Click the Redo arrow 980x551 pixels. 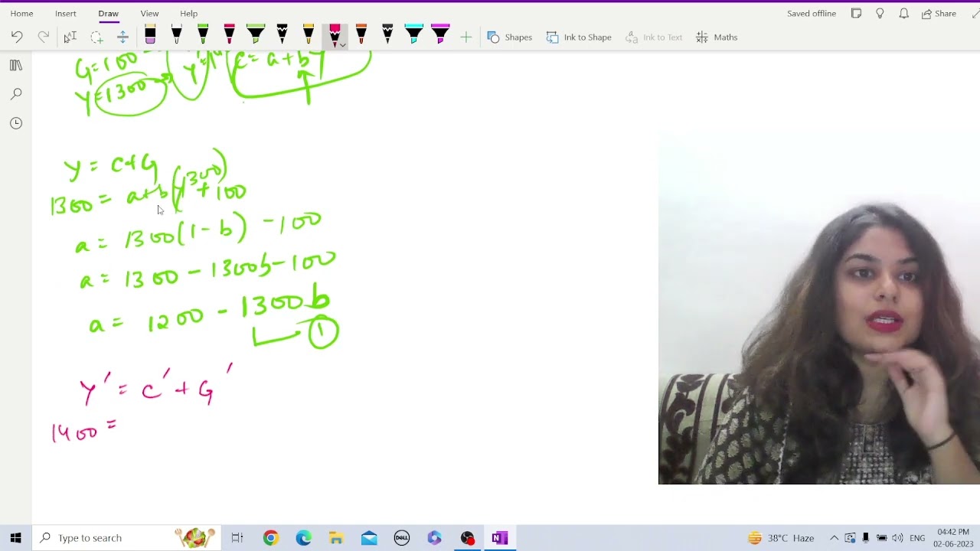pos(44,37)
